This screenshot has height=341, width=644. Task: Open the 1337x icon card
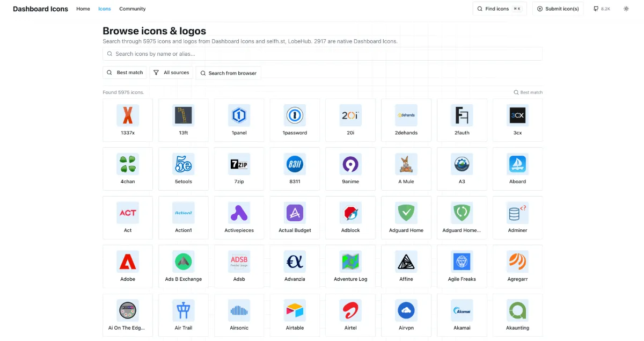pos(128,120)
